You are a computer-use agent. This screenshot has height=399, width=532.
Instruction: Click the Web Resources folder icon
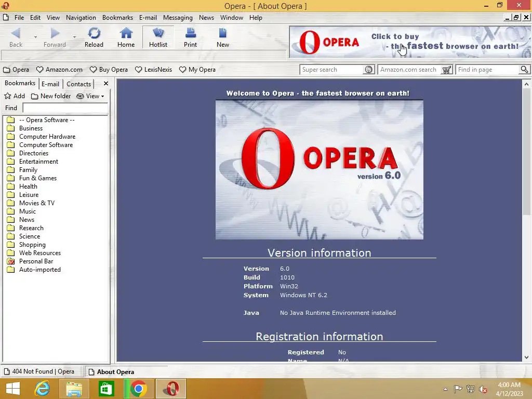11,253
